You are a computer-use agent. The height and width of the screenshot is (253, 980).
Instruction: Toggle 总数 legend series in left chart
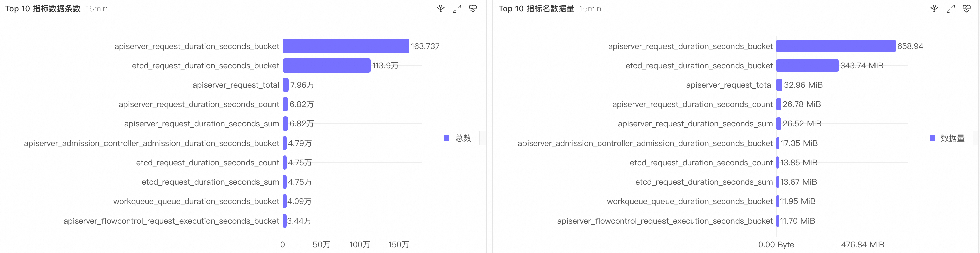pos(457,138)
